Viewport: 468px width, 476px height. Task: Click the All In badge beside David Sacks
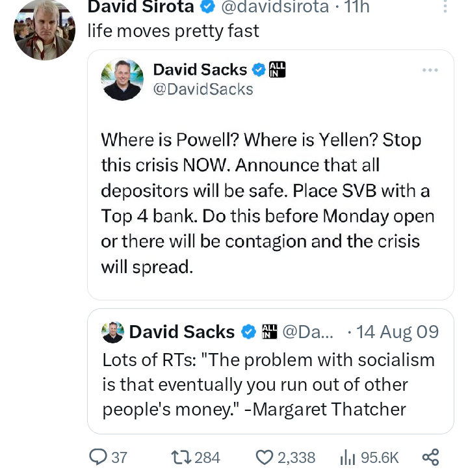(x=278, y=70)
